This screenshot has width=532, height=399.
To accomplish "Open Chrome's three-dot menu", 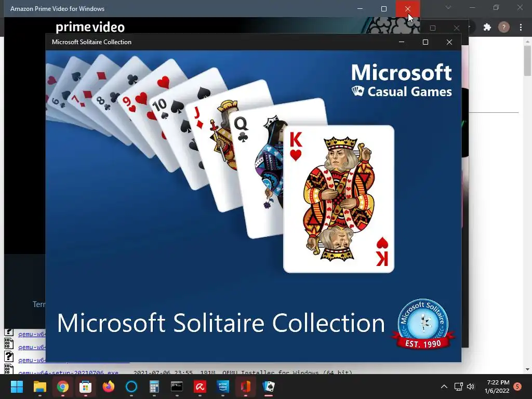I will point(521,27).
